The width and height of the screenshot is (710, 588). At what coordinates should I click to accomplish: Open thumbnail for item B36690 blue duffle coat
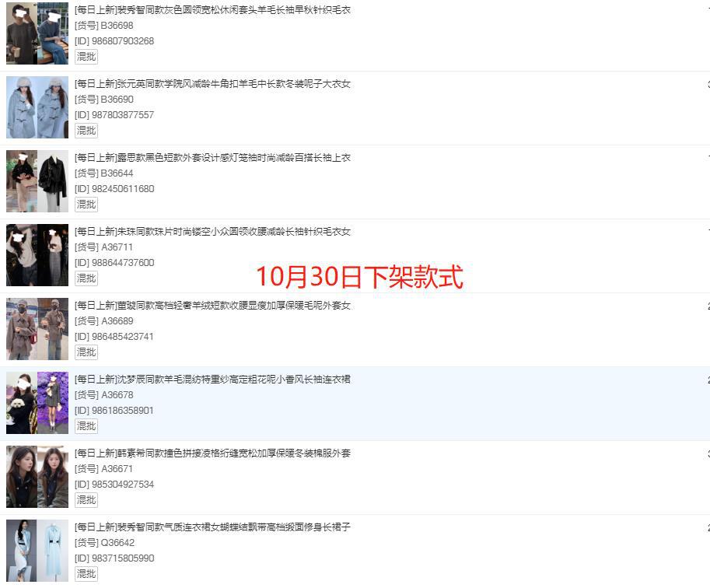tap(37, 107)
